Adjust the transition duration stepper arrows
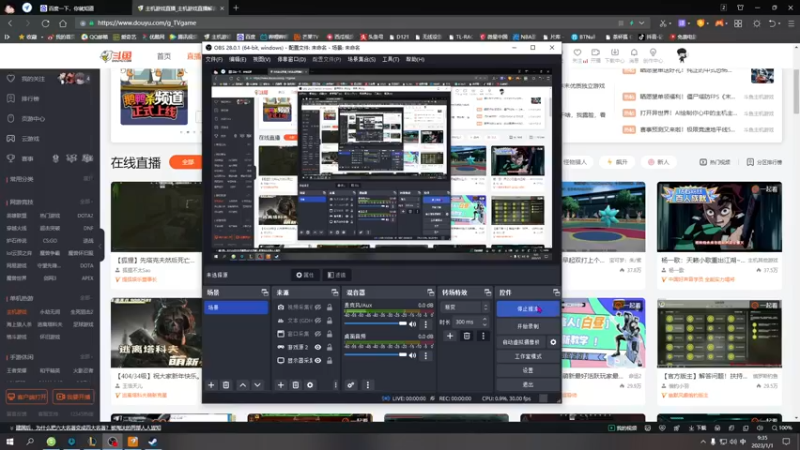800x450 pixels. (x=484, y=322)
